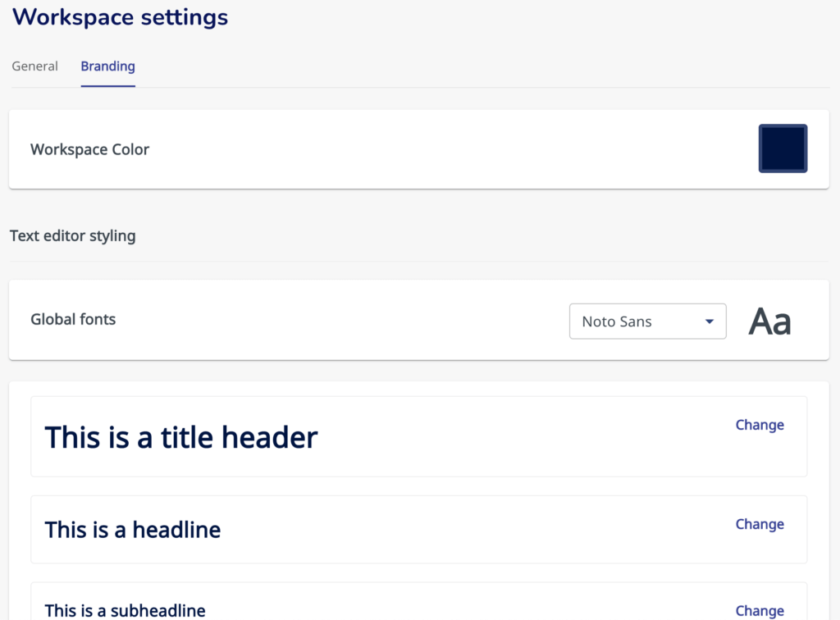
Task: Click the Global fonts label
Action: (73, 320)
